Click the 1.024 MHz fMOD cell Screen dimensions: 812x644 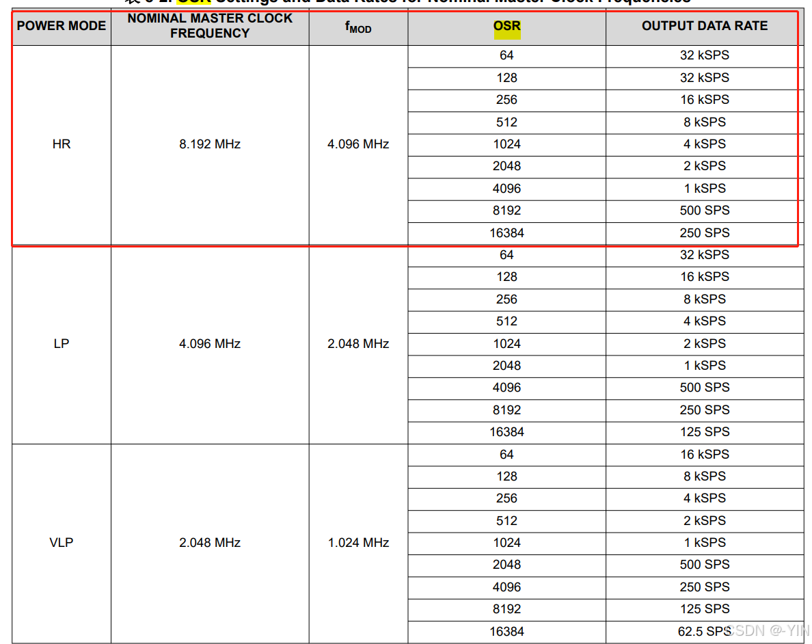[x=358, y=542]
